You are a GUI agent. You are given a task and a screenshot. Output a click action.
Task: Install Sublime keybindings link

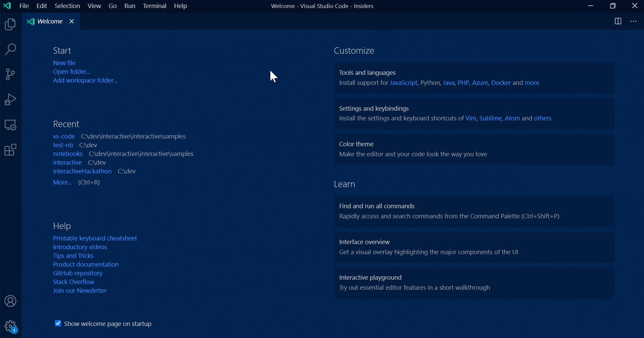[x=490, y=118]
